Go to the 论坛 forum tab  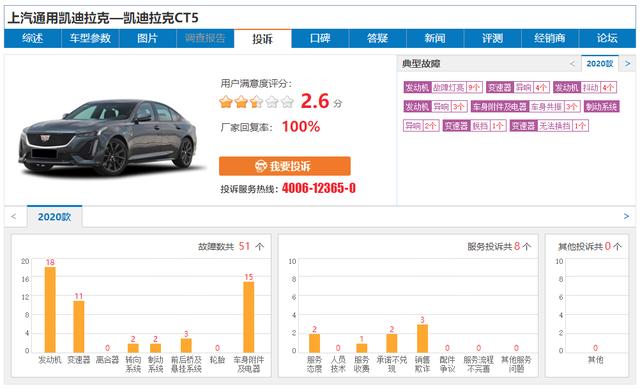click(x=607, y=38)
